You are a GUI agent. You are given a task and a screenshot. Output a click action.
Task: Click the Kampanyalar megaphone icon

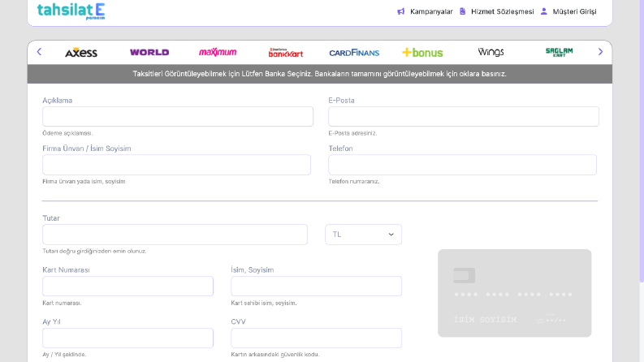click(401, 11)
